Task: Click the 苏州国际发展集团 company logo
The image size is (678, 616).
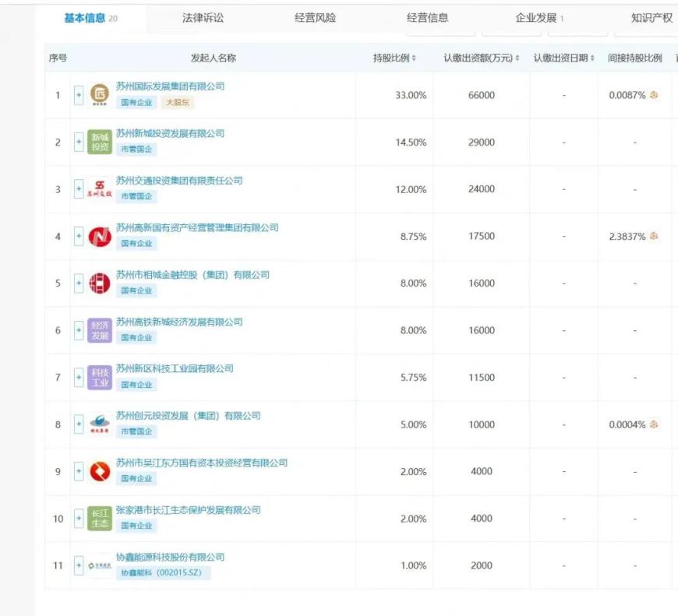Action: (x=100, y=95)
